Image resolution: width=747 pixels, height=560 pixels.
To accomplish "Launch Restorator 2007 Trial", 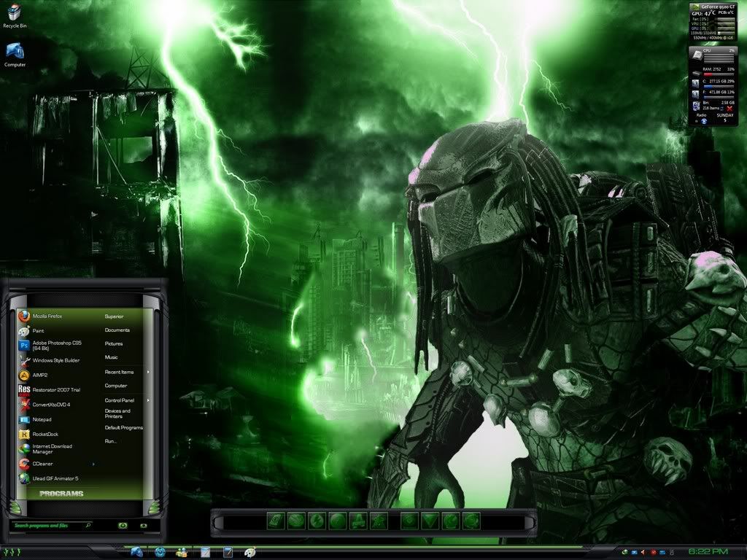I will [56, 390].
